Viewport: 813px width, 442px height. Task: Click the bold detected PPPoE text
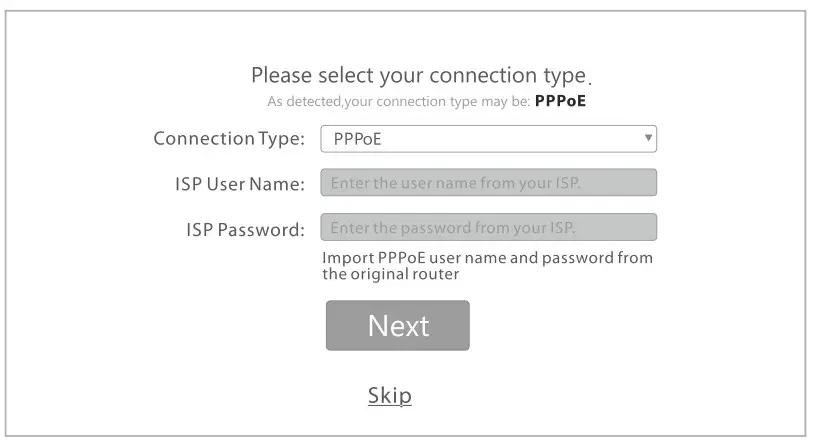[x=560, y=101]
